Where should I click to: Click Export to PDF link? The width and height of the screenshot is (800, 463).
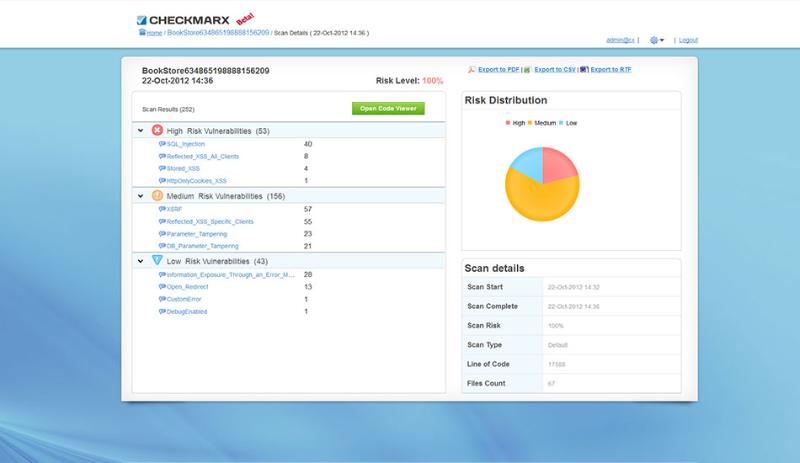point(498,69)
